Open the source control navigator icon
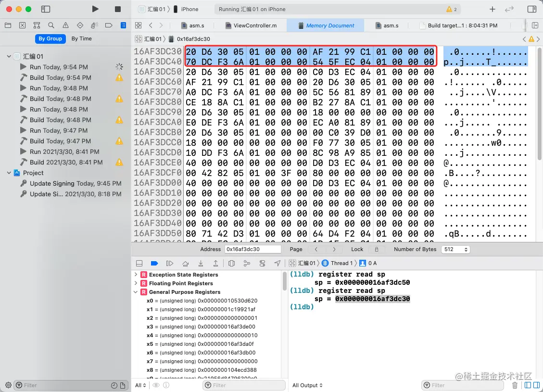Screen dimensions: 543x392 coord(22,25)
